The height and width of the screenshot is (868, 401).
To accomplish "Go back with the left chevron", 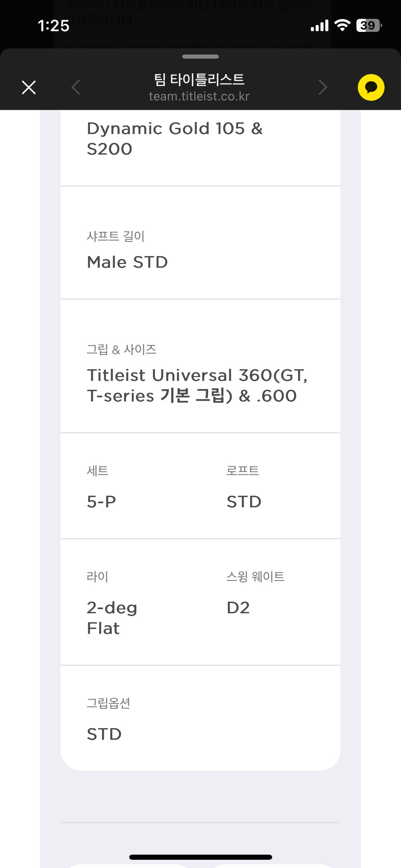I will pyautogui.click(x=76, y=87).
